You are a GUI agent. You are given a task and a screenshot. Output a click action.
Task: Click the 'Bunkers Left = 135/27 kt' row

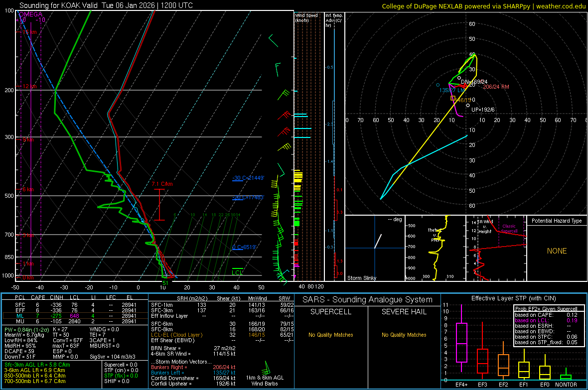pos(193,373)
